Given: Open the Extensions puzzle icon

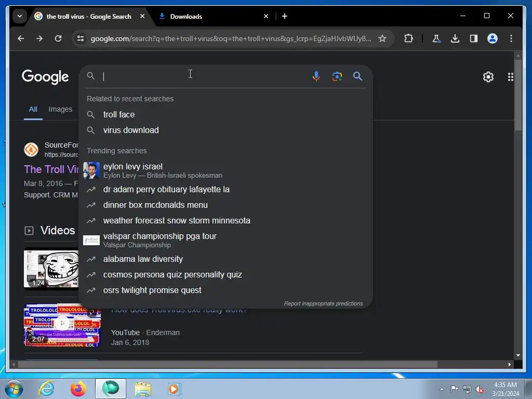Looking at the screenshot, I should point(408,38).
